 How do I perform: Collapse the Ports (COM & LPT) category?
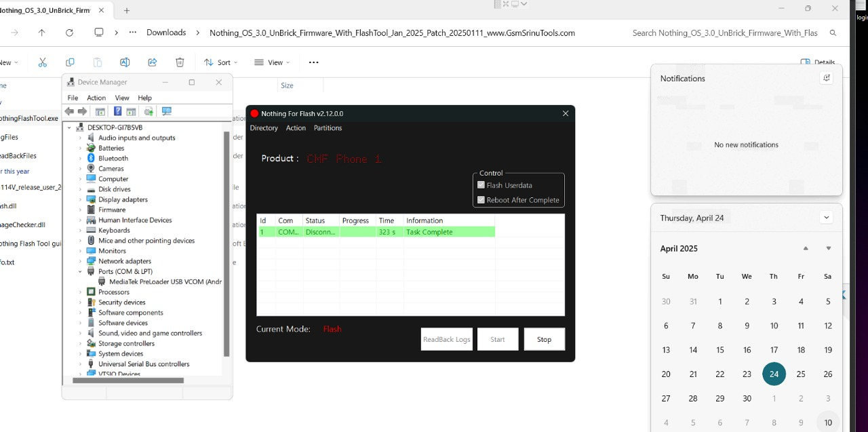click(80, 271)
